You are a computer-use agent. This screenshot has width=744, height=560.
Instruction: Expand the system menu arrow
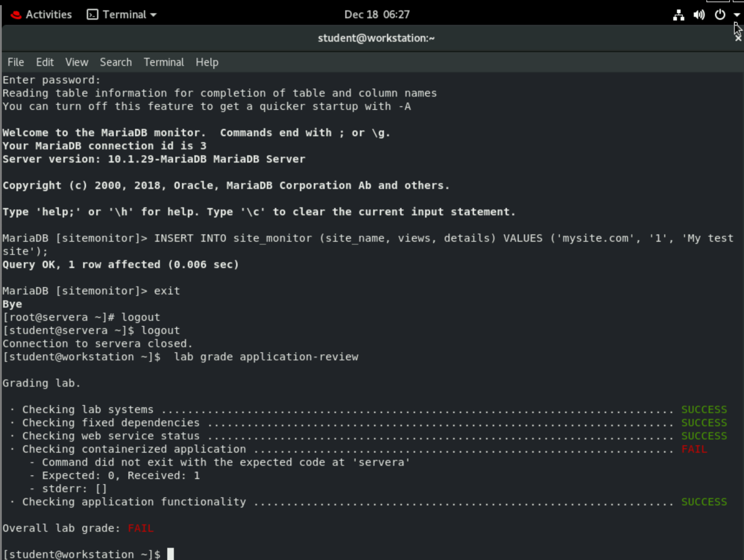(x=737, y=15)
